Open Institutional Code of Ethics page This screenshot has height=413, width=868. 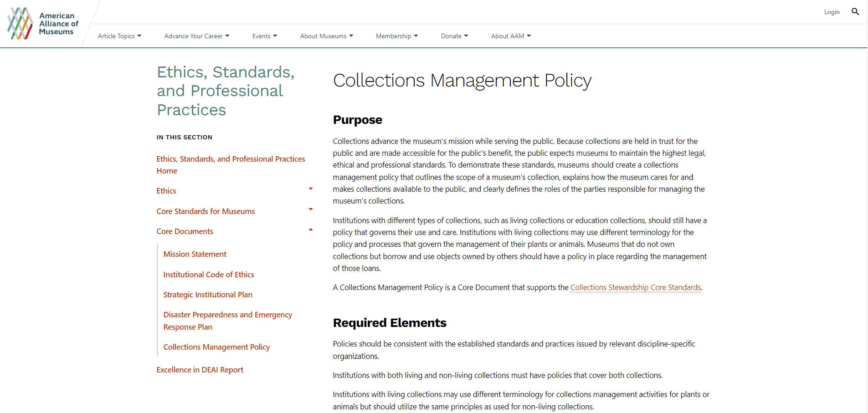click(x=209, y=275)
